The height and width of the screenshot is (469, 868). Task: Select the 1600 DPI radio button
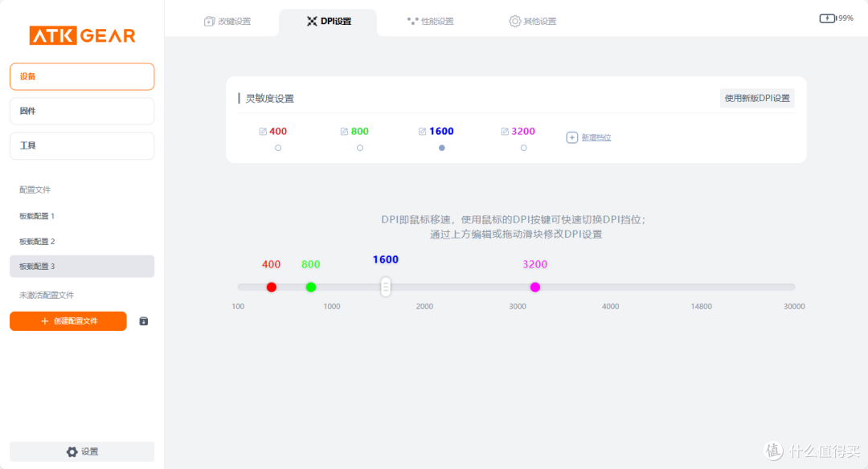click(x=442, y=148)
